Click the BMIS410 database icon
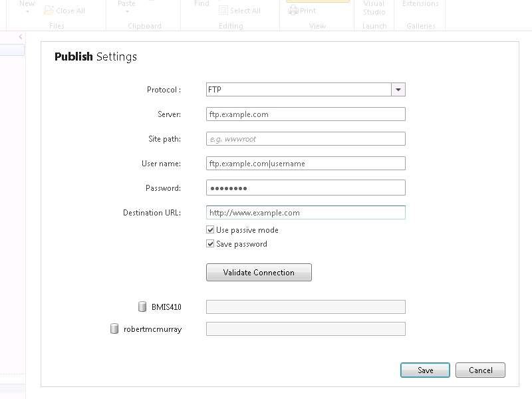The width and height of the screenshot is (532, 399). [x=142, y=307]
